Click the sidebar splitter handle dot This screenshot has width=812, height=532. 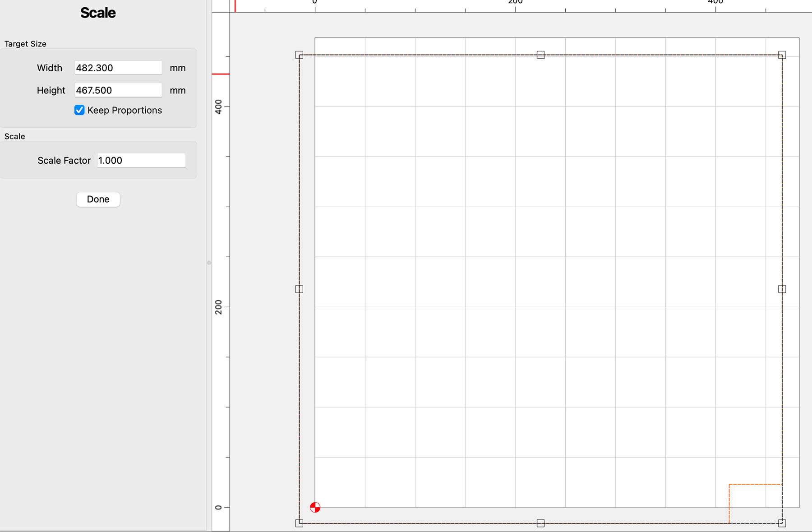pos(209,263)
